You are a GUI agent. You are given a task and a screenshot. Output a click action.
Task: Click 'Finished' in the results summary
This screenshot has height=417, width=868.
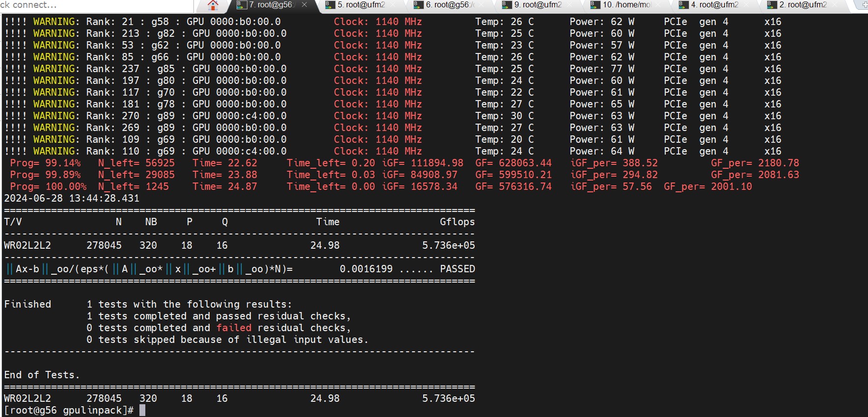click(x=27, y=304)
